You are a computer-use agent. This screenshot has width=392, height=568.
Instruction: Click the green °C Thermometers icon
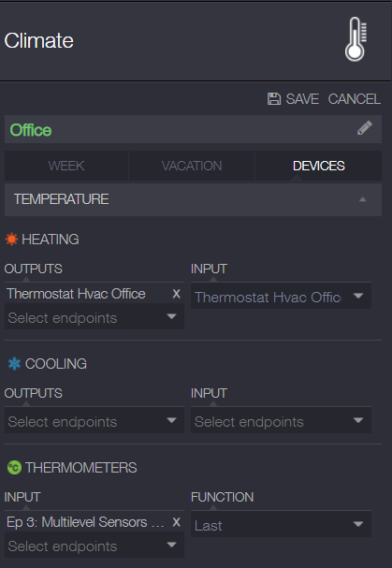(x=14, y=468)
